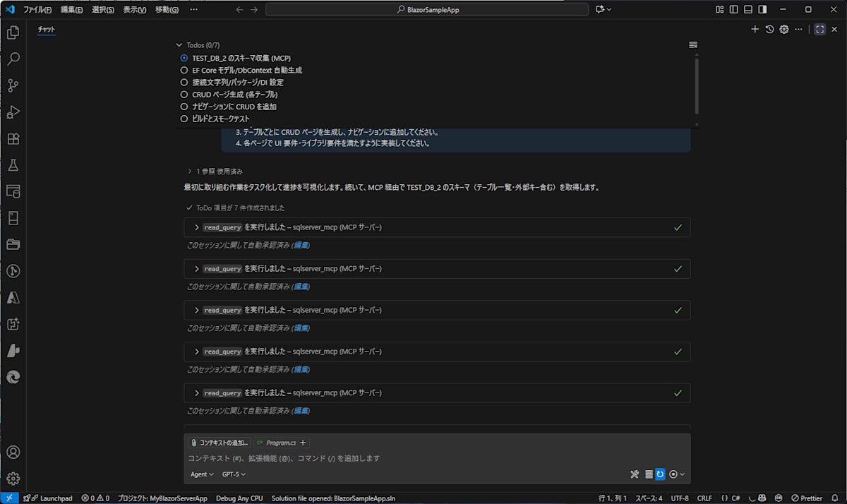The width and height of the screenshot is (847, 504).
Task: Expand the fifth read_query result row
Action: (437, 392)
